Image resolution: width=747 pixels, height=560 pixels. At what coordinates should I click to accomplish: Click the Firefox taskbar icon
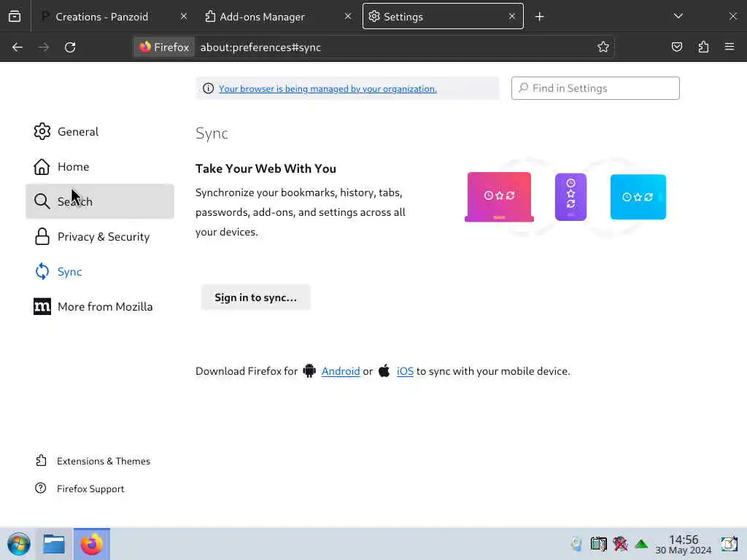click(91, 544)
